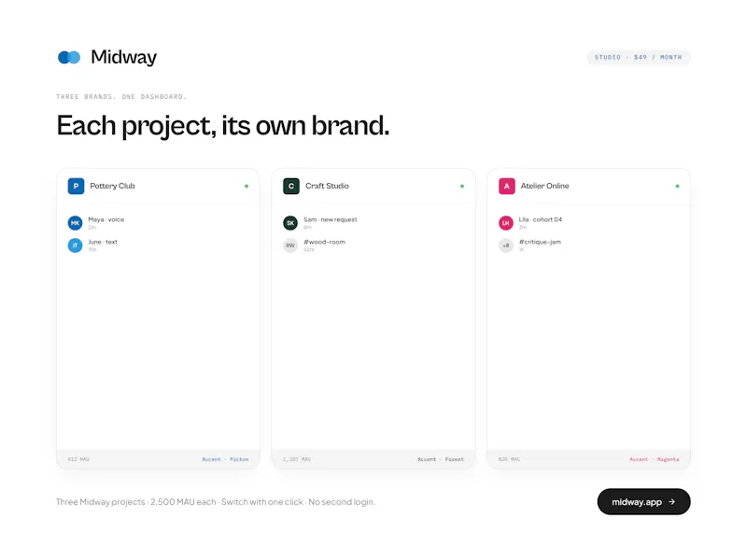
Task: Click the RW avatar beside #wood-room
Action: click(x=290, y=245)
